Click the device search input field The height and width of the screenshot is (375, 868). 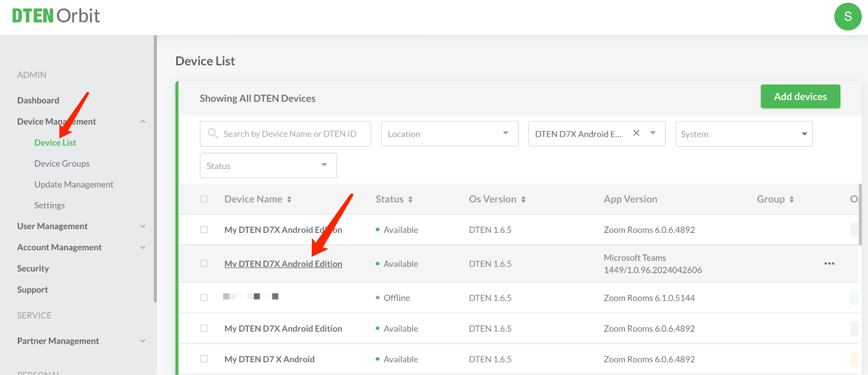(x=285, y=134)
